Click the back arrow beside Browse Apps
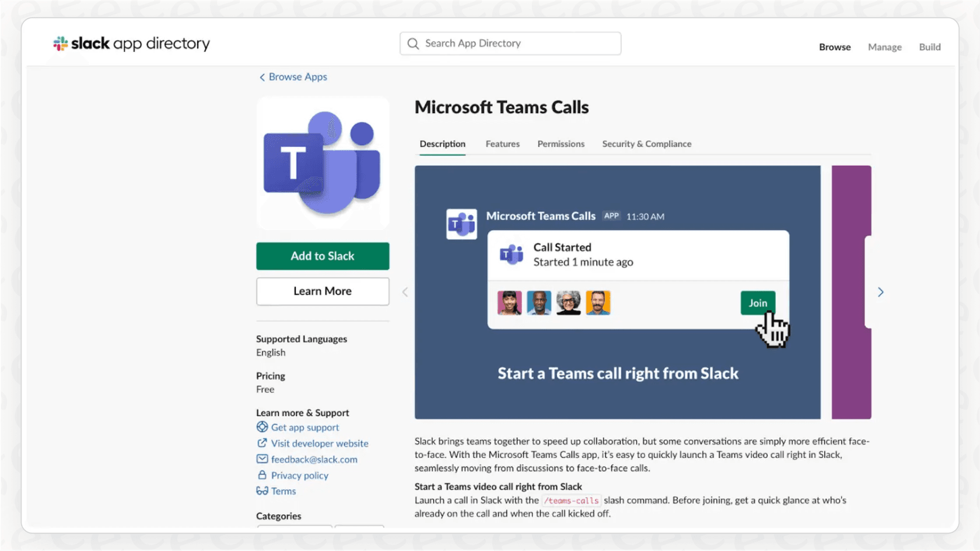The height and width of the screenshot is (551, 980). coord(262,76)
